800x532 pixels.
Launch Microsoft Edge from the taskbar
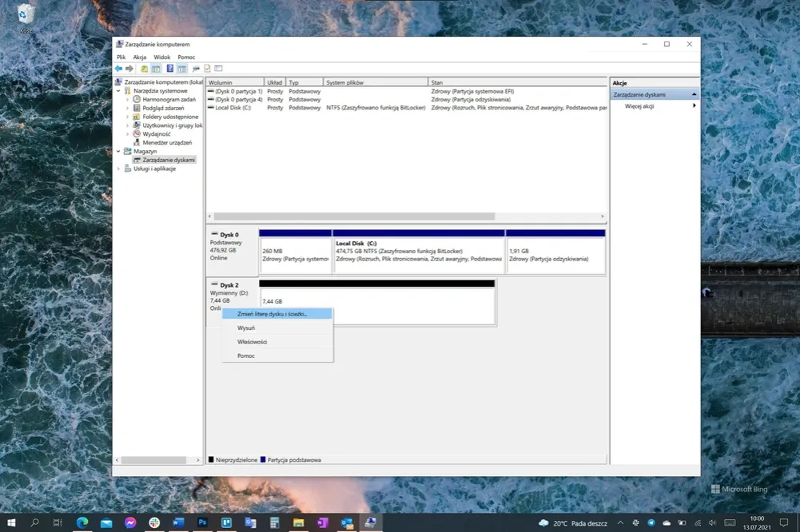(x=82, y=522)
